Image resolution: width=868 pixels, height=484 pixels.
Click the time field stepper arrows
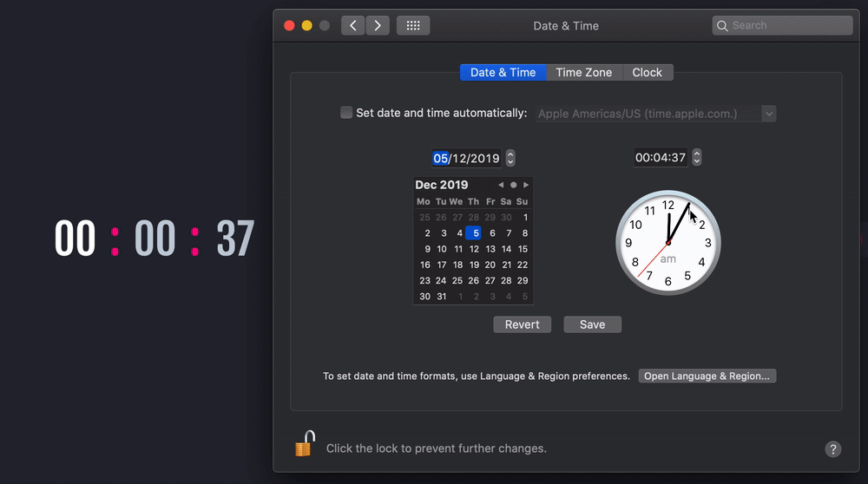point(697,158)
